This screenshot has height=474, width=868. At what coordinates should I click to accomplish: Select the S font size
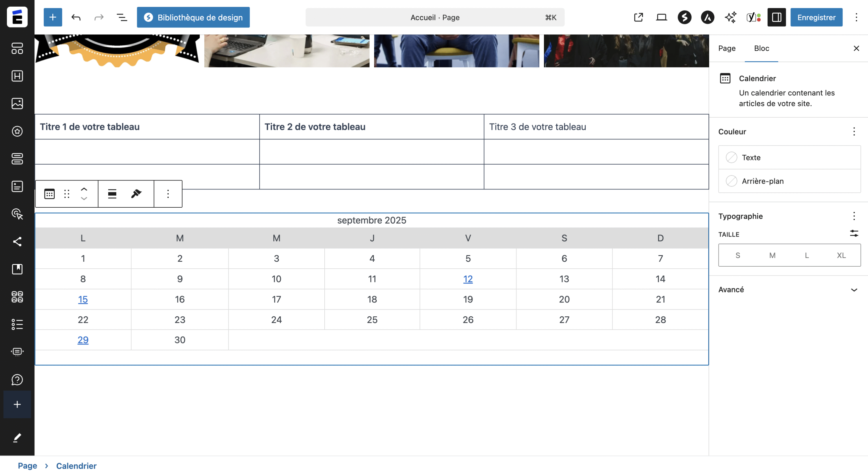tap(738, 255)
